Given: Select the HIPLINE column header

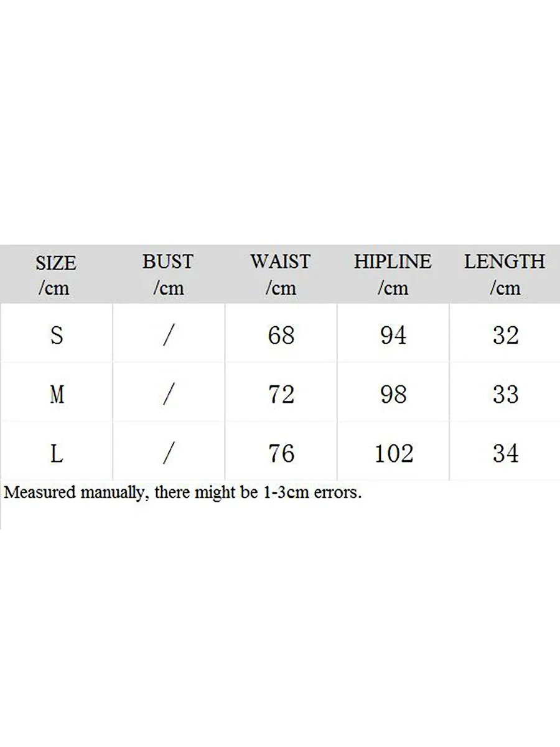Looking at the screenshot, I should (393, 274).
